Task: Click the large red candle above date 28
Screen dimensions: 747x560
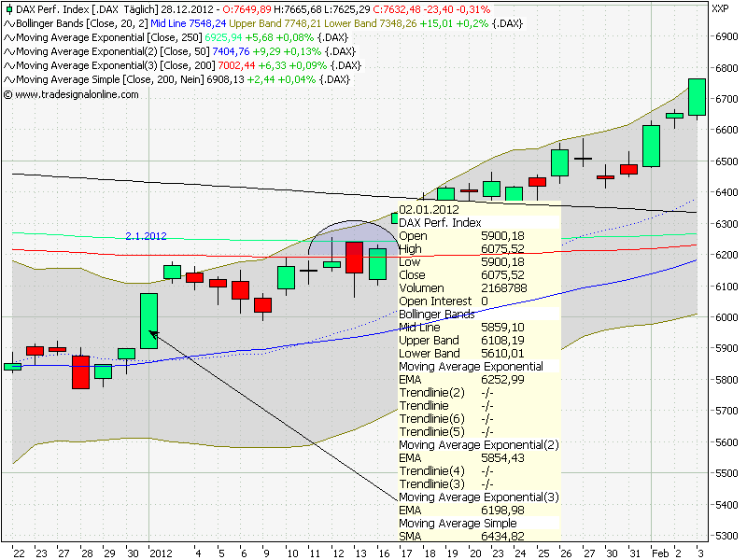Action: [x=80, y=372]
